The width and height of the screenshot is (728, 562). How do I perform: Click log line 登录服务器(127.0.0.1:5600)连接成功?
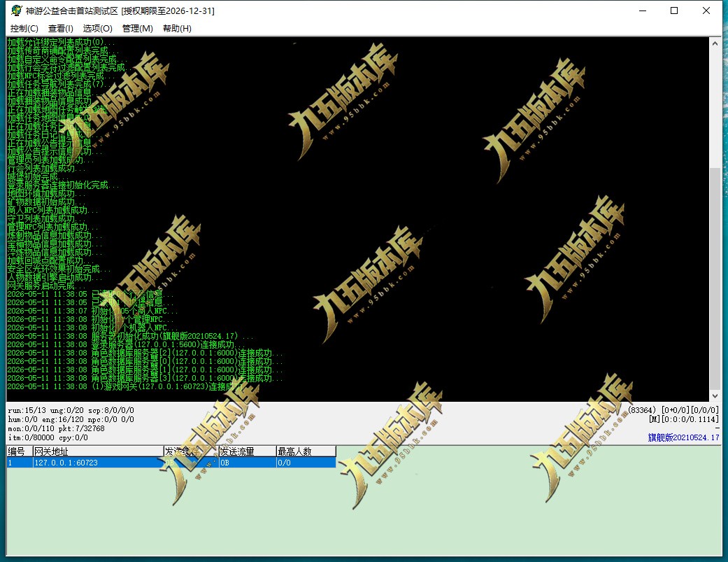(126, 344)
